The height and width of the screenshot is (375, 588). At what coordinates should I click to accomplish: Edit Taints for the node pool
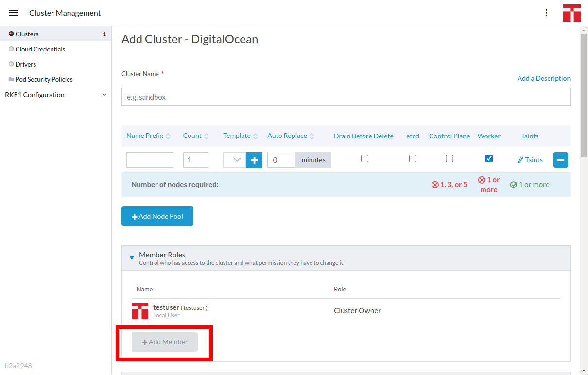pyautogui.click(x=530, y=159)
